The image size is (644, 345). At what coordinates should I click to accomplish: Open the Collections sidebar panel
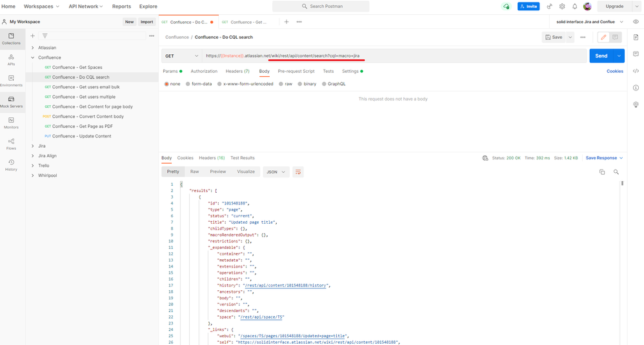tap(11, 39)
